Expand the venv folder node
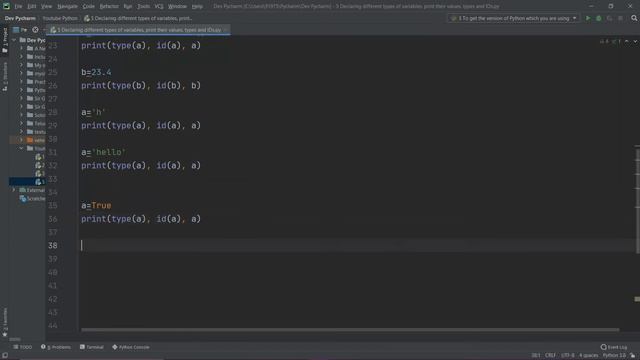This screenshot has height=360, width=640. coord(22,140)
